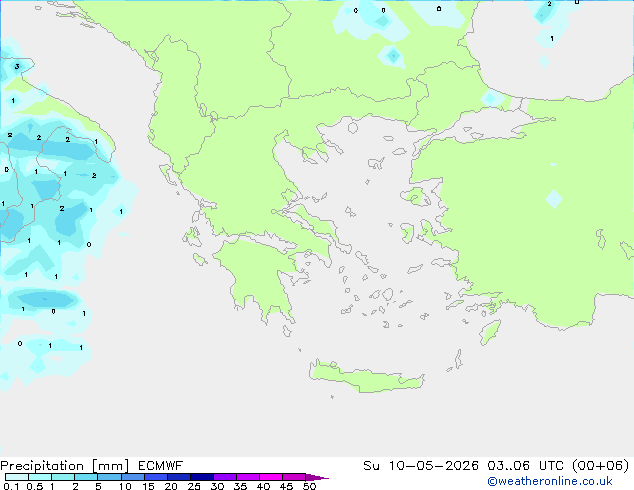
Task: Click the over-50 mm legend arrow tip
Action: click(x=317, y=477)
